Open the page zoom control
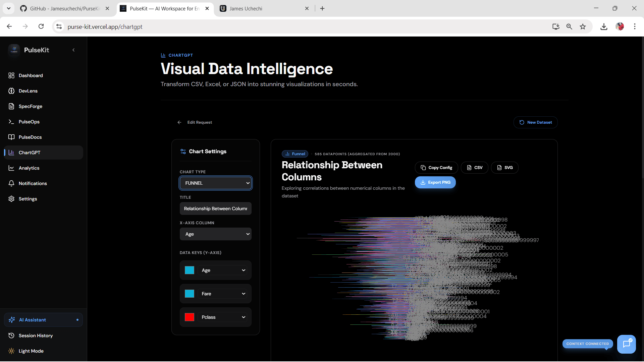 click(569, 26)
